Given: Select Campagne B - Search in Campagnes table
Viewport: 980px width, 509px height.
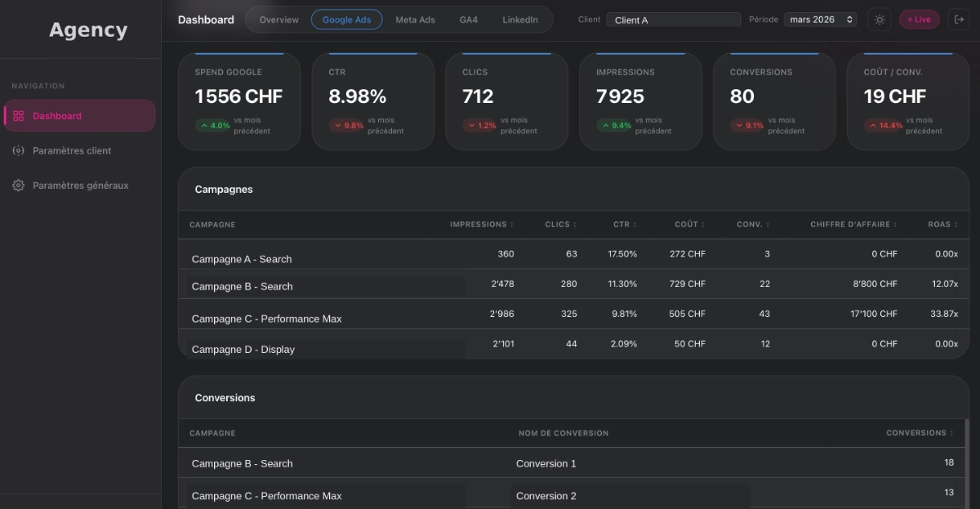Looking at the screenshot, I should 574,284.
